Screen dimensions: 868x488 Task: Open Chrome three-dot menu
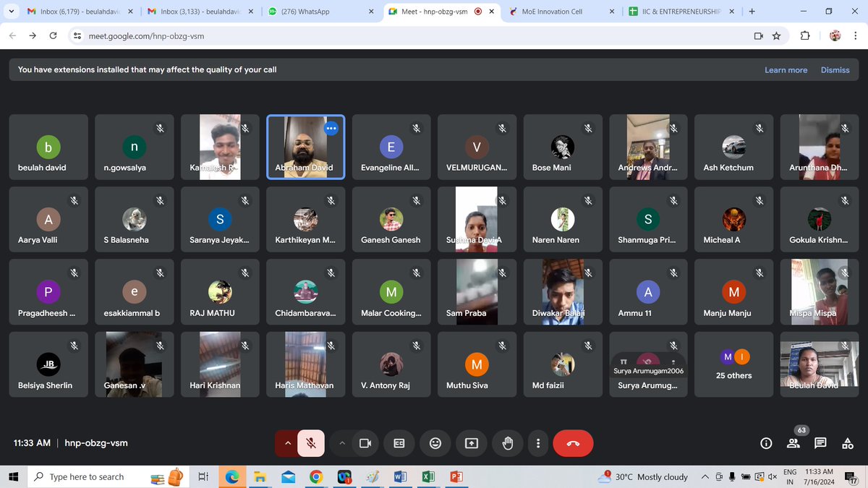[x=856, y=35]
